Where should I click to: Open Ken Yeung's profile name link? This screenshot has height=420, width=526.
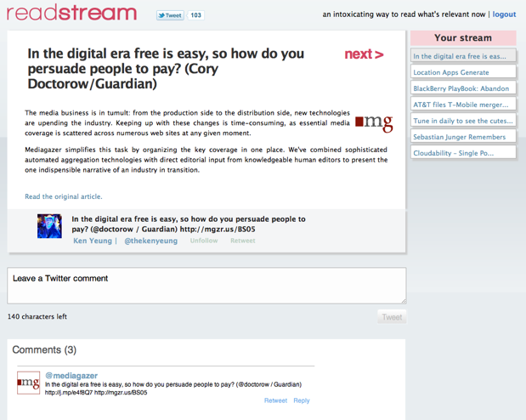(x=93, y=241)
